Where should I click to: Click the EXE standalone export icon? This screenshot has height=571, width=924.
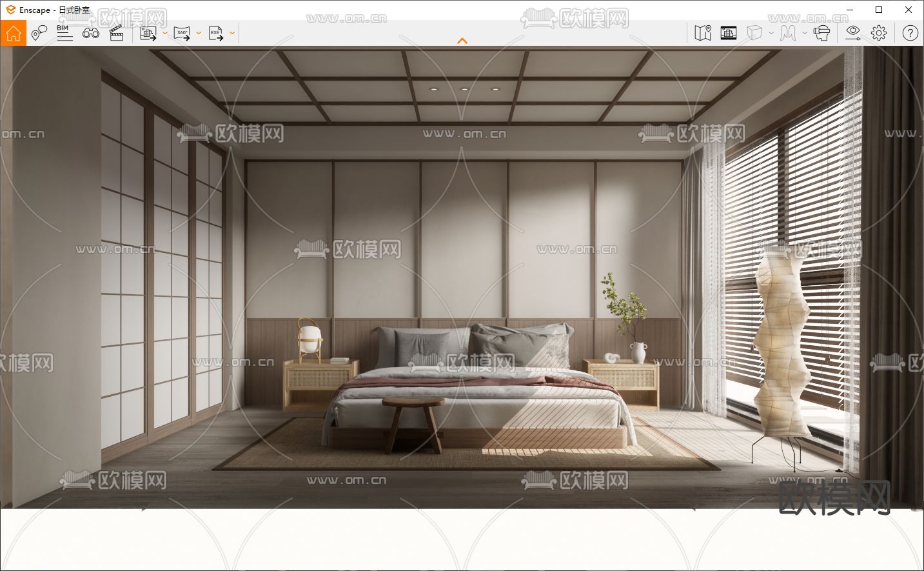click(216, 33)
